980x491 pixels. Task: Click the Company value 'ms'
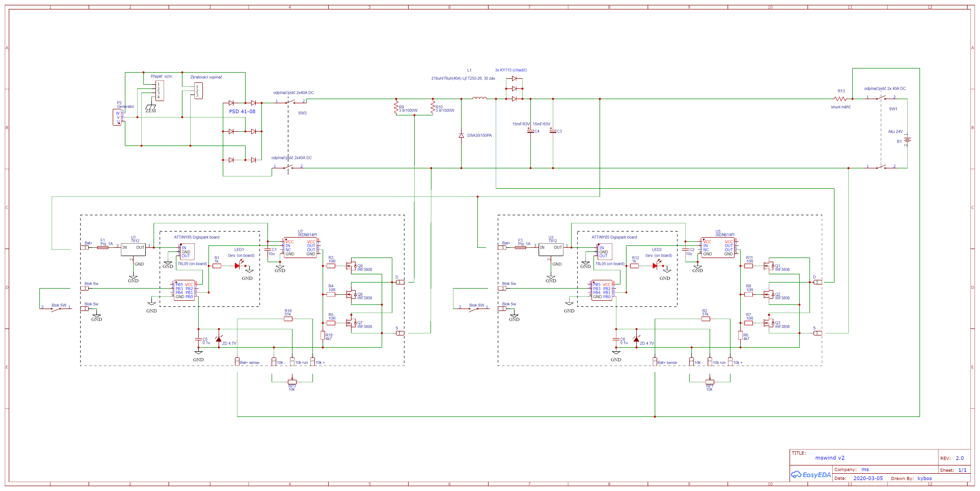[865, 469]
